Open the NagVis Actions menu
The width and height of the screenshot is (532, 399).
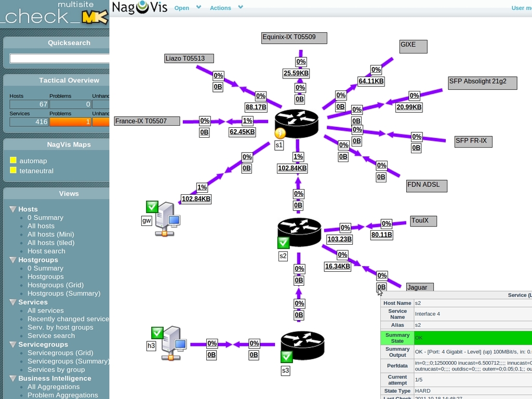[220, 8]
